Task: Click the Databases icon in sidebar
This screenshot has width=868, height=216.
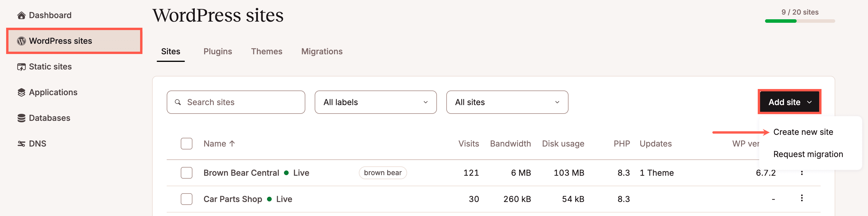Action: 21,118
